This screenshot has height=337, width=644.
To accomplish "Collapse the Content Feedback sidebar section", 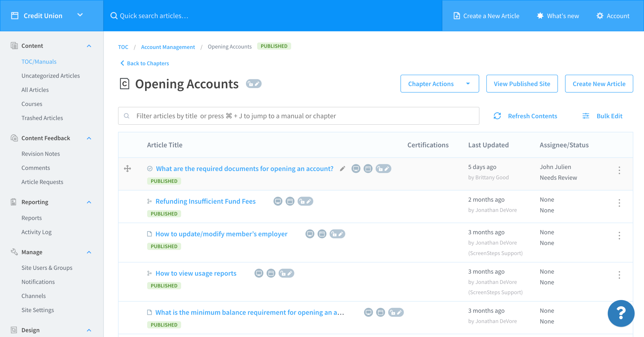I will coord(89,138).
